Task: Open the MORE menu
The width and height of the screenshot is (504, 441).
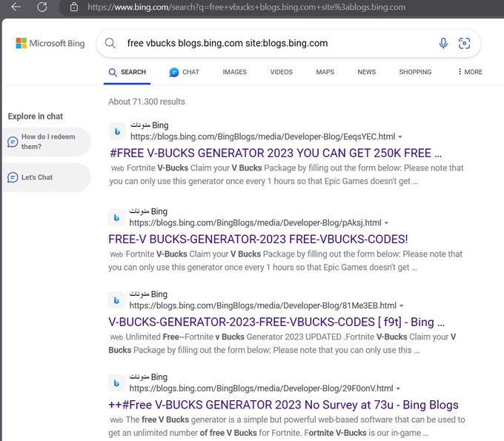Action: click(x=470, y=72)
